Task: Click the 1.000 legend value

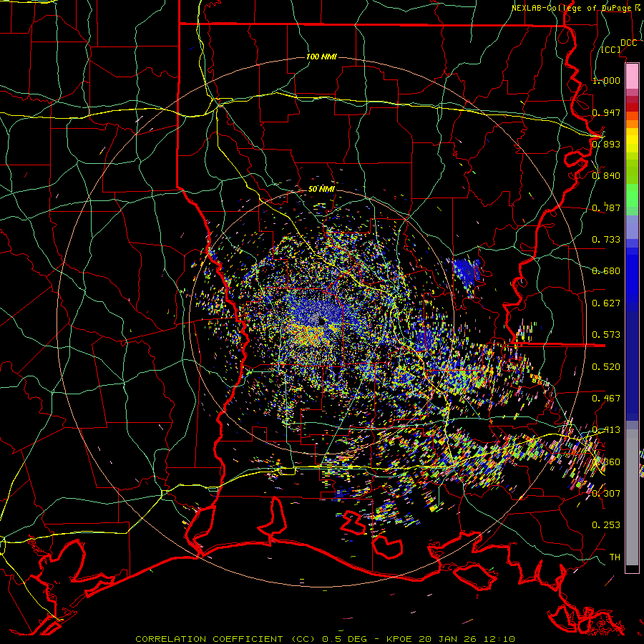Action: tap(606, 80)
